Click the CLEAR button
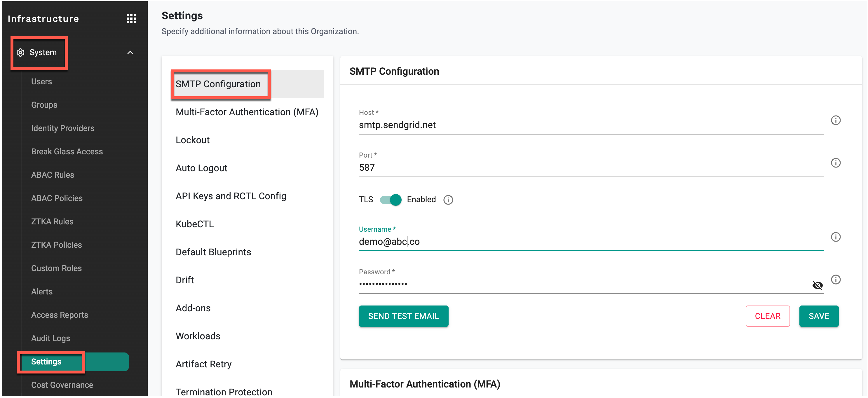Screen dimensions: 868x398 pyautogui.click(x=767, y=316)
